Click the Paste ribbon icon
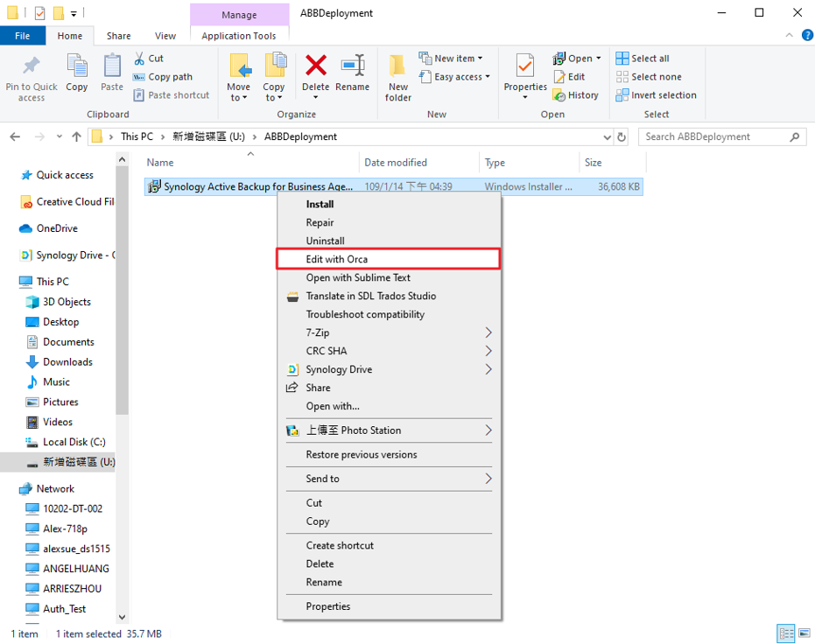 112,66
